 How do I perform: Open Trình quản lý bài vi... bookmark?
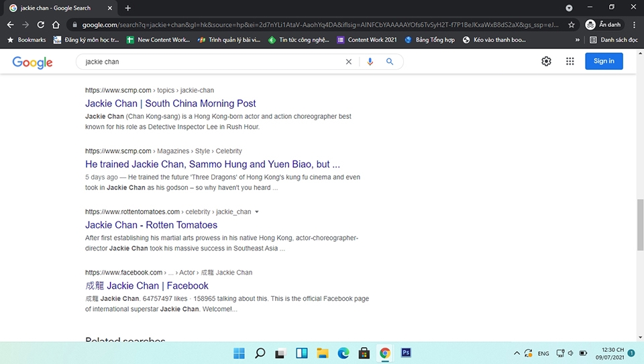[x=229, y=40]
